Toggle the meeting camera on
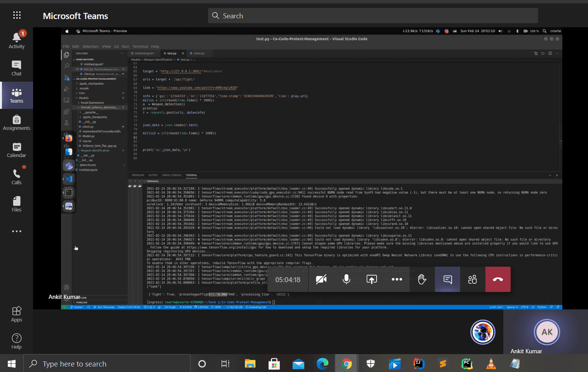 pos(321,279)
